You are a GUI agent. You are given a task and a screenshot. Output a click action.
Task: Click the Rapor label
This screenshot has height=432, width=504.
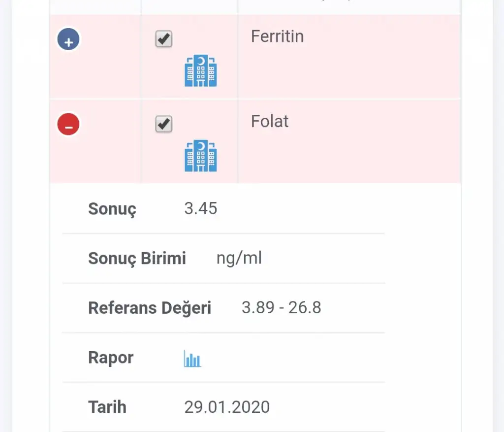point(111,358)
